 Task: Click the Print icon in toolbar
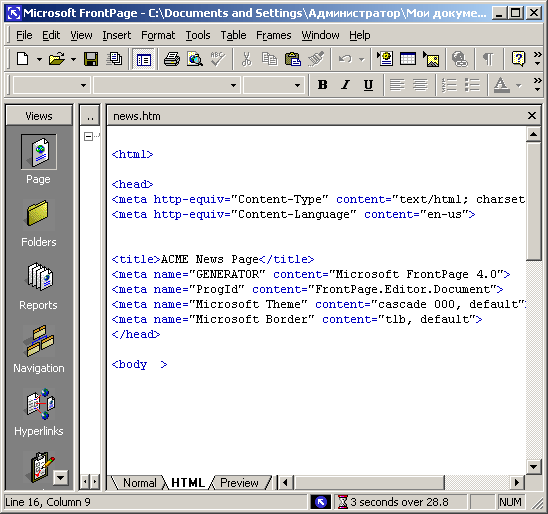(x=172, y=59)
